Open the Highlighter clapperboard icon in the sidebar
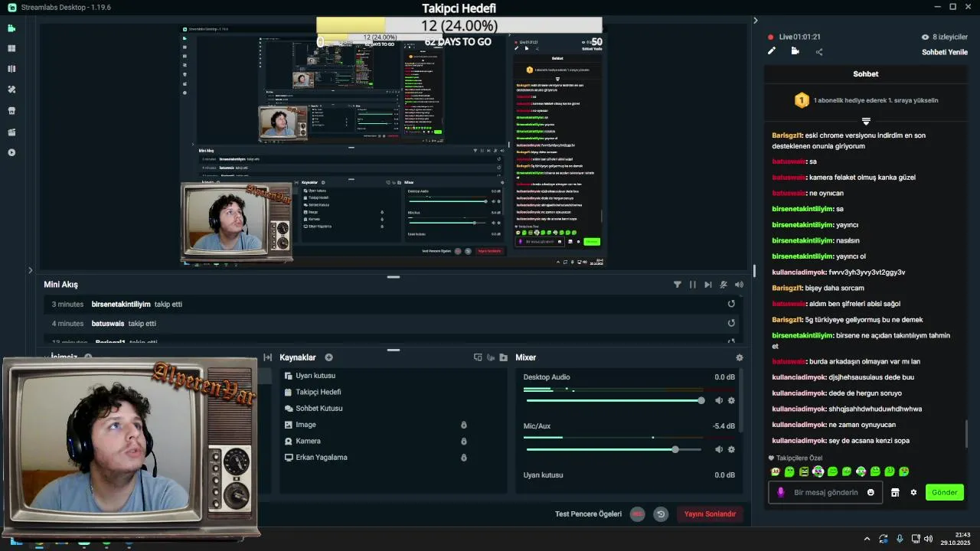Image resolution: width=980 pixels, height=551 pixels. click(11, 132)
